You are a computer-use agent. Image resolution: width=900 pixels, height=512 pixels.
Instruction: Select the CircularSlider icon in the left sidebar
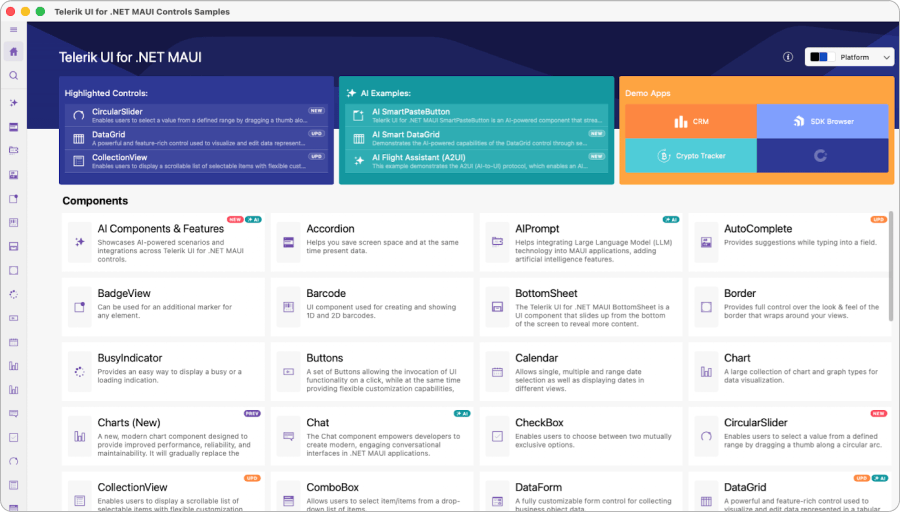14,461
